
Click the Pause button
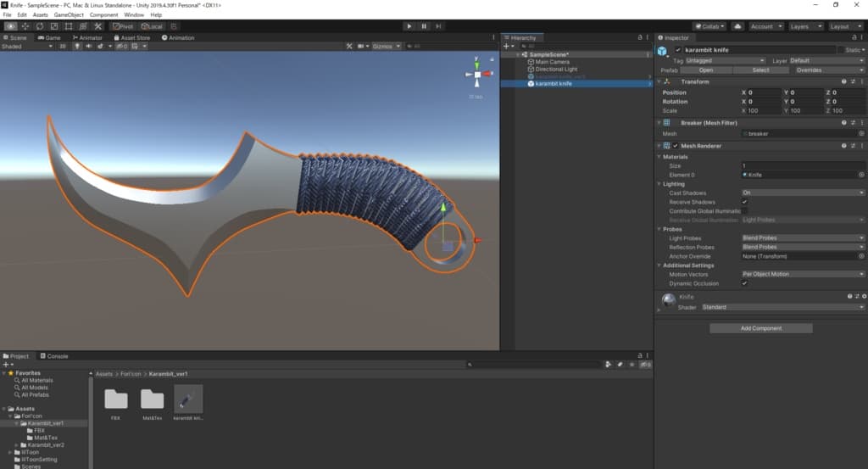point(424,26)
